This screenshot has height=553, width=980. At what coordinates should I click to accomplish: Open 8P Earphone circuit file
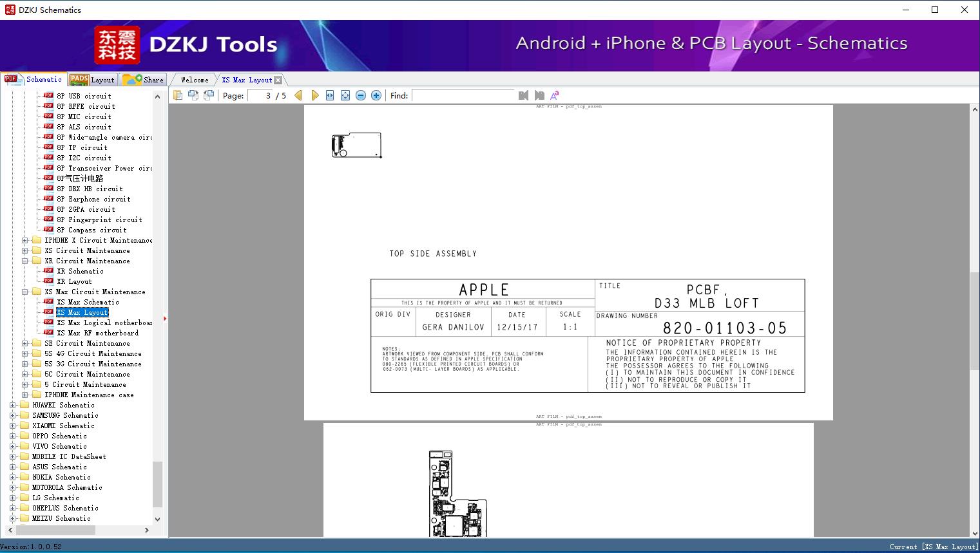pos(93,199)
